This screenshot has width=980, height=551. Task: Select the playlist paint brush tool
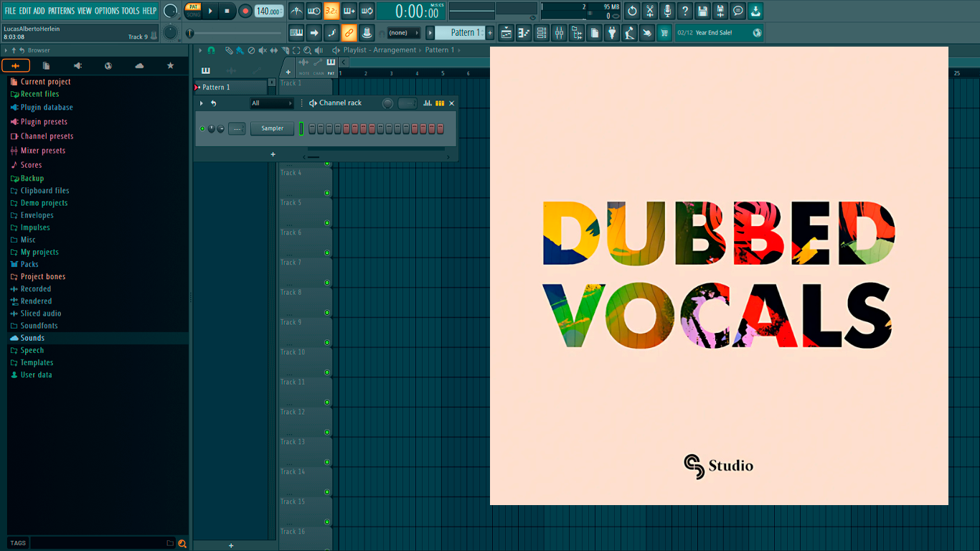[240, 50]
